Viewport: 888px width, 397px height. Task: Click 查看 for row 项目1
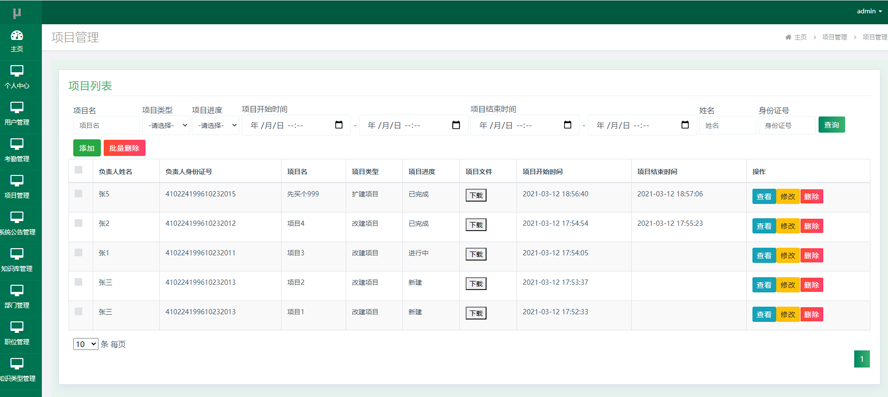pos(764,314)
